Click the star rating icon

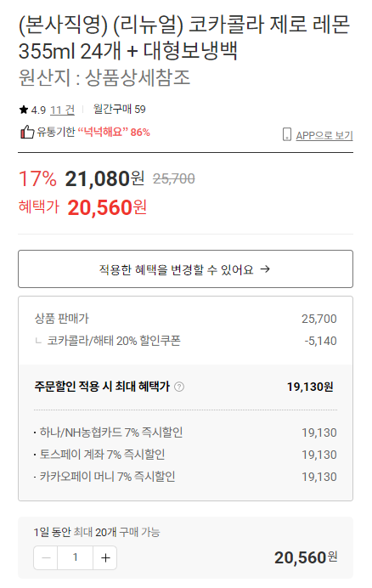point(24,110)
